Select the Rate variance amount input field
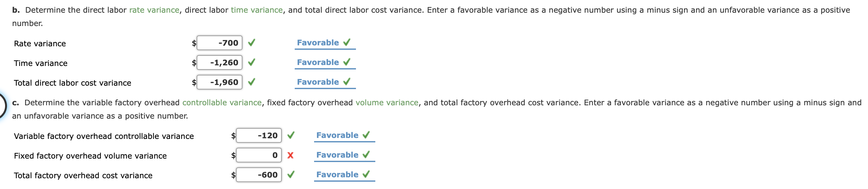Screen dimensions: 868x189 click(x=219, y=43)
